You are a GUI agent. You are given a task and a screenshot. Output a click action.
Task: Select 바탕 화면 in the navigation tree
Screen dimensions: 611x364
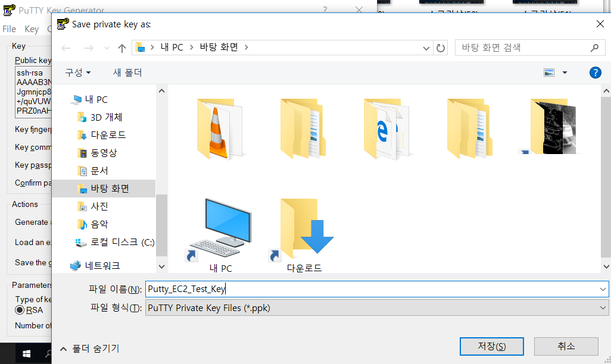pyautogui.click(x=104, y=189)
